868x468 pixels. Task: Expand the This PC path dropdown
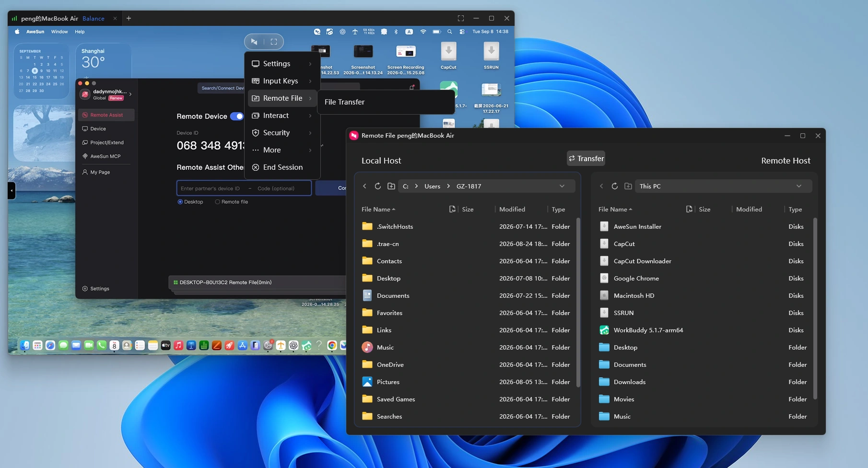[799, 186]
